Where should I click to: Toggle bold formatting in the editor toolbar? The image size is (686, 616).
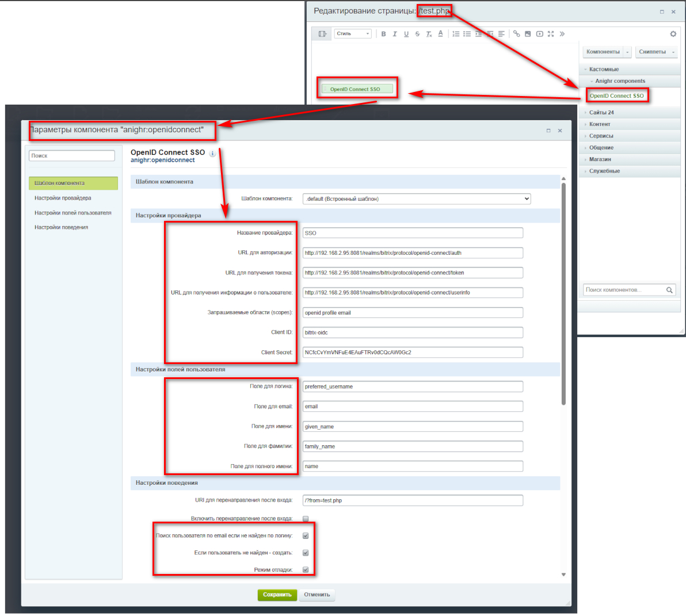point(383,33)
